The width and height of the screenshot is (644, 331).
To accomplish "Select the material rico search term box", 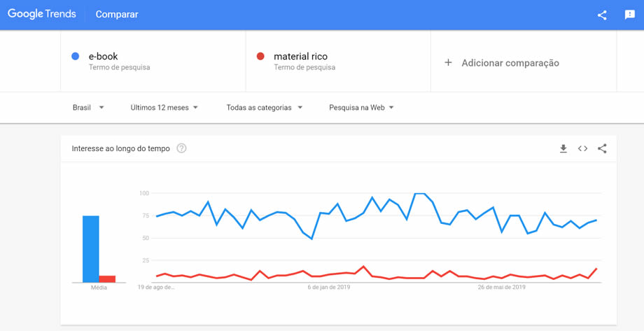I will pos(338,62).
